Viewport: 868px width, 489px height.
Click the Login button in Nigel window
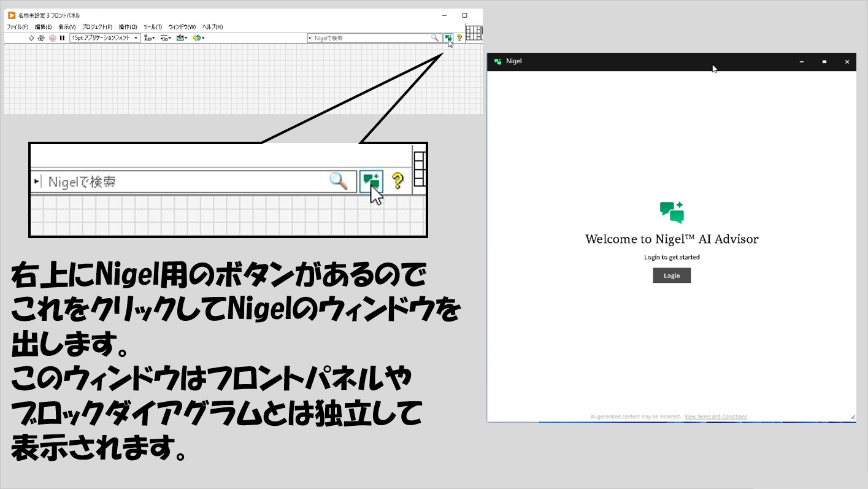tap(672, 275)
